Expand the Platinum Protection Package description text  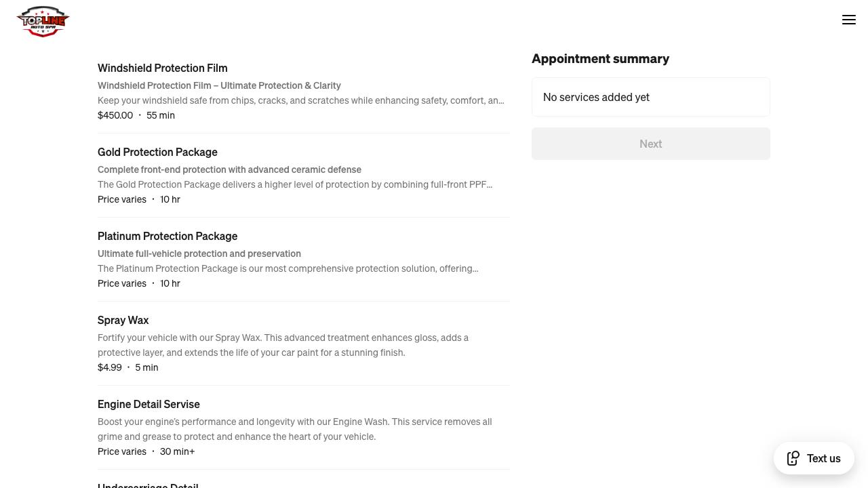[x=288, y=268]
